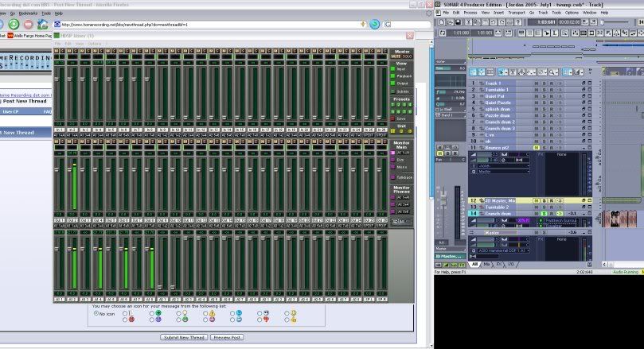Select Unit 1 indicator in HDSP Mixer

coord(392,131)
